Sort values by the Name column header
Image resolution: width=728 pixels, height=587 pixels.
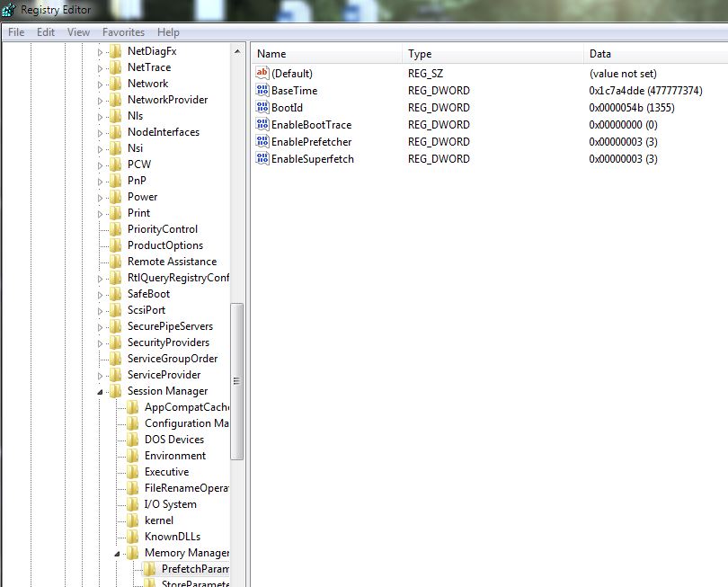coord(327,54)
